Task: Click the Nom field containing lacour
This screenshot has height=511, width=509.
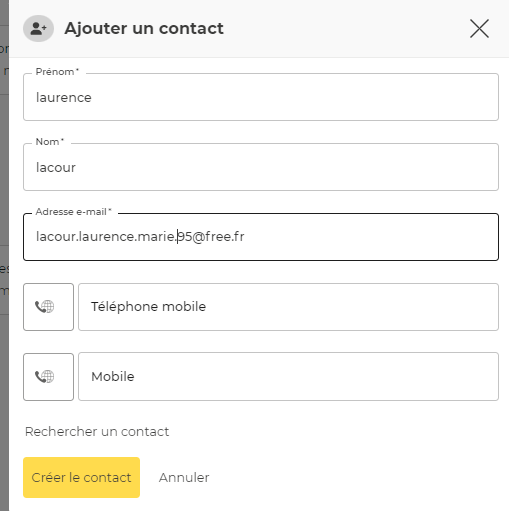Action: pyautogui.click(x=261, y=167)
